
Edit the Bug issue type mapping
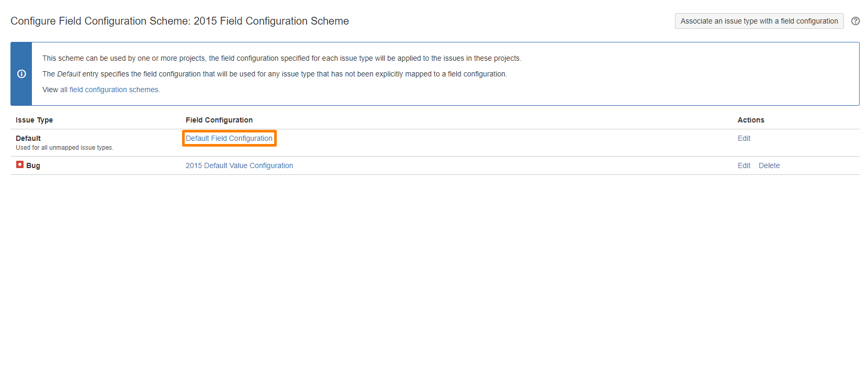(x=744, y=165)
